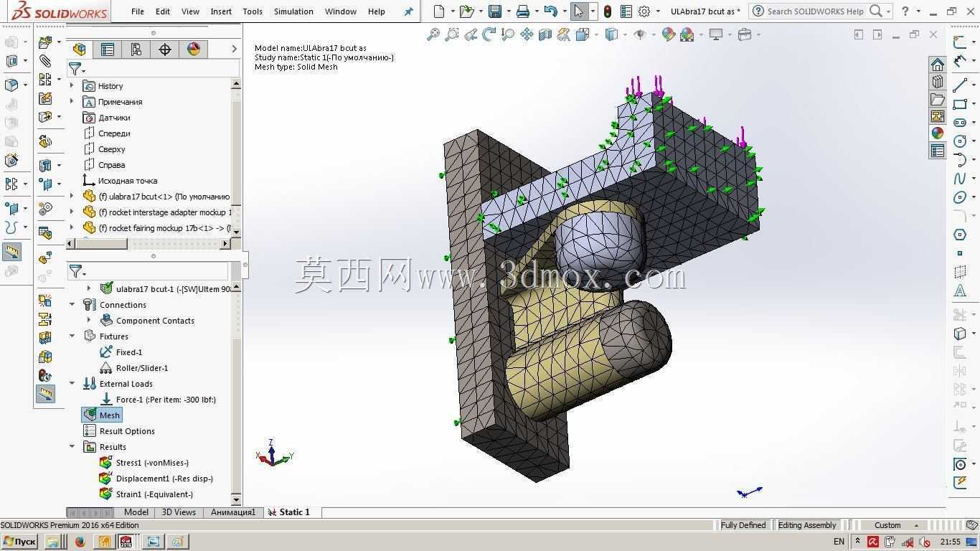The width and height of the screenshot is (980, 551).
Task: Collapse the Results node
Action: coord(72,447)
